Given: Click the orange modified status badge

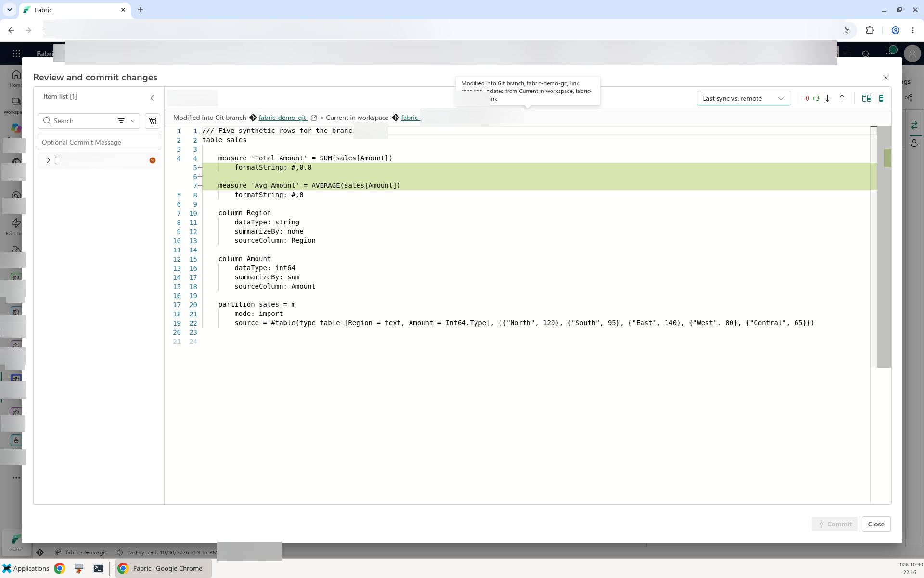Looking at the screenshot, I should click(x=153, y=160).
